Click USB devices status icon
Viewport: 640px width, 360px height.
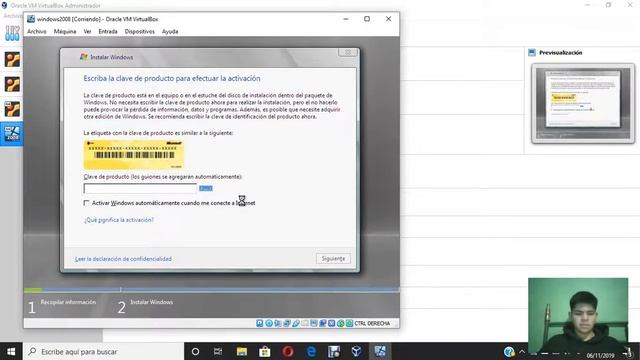pyautogui.click(x=296, y=323)
